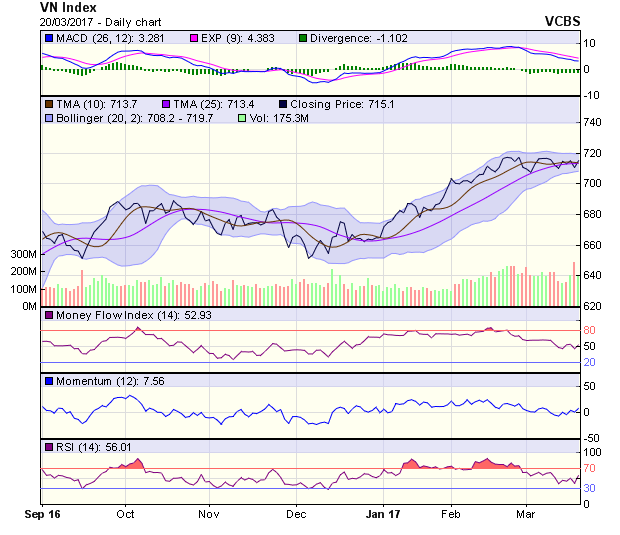Click the 740 value on price axis

[593, 122]
